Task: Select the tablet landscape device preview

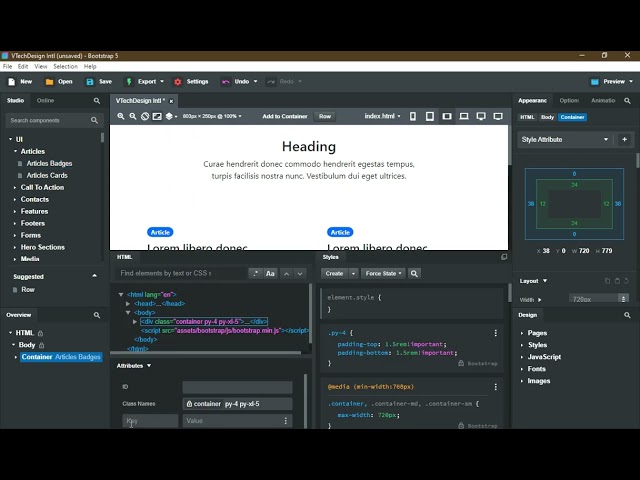Action: click(x=447, y=116)
